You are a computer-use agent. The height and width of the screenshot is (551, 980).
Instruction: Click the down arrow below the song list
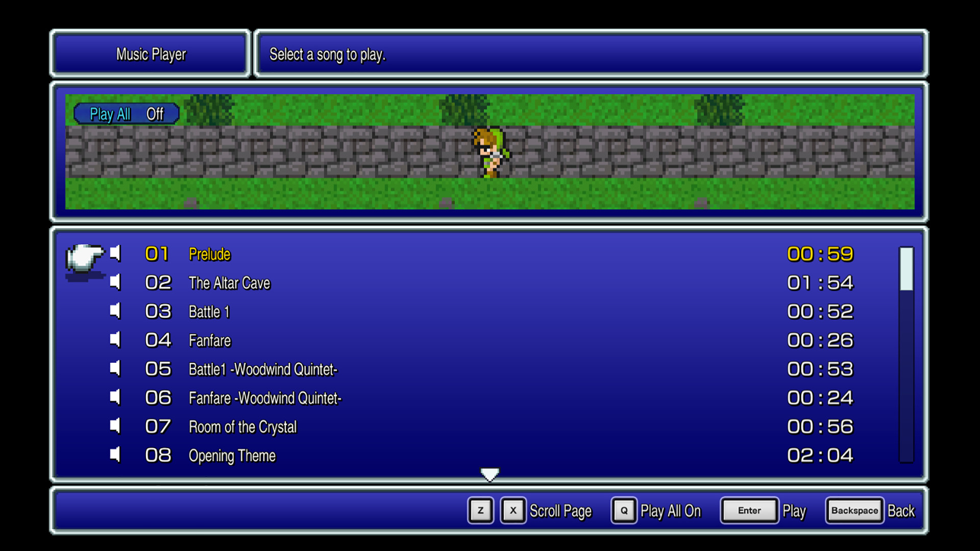pyautogui.click(x=489, y=474)
